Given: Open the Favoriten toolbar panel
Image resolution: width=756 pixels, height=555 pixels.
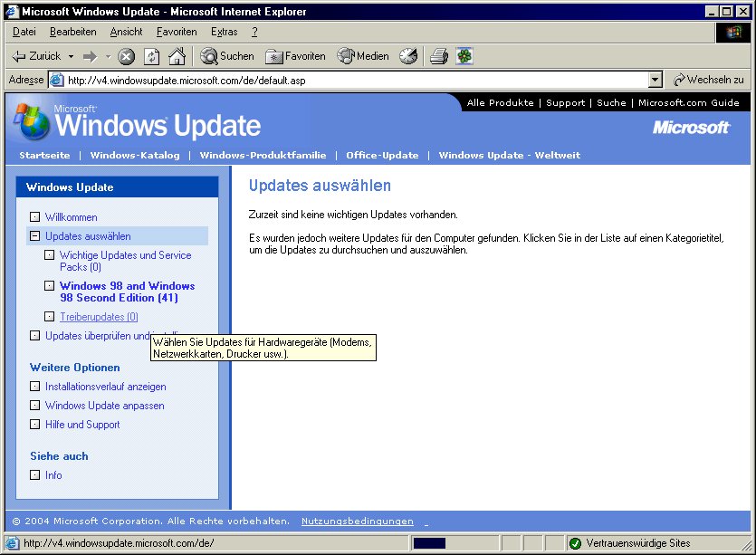Looking at the screenshot, I should [x=295, y=56].
